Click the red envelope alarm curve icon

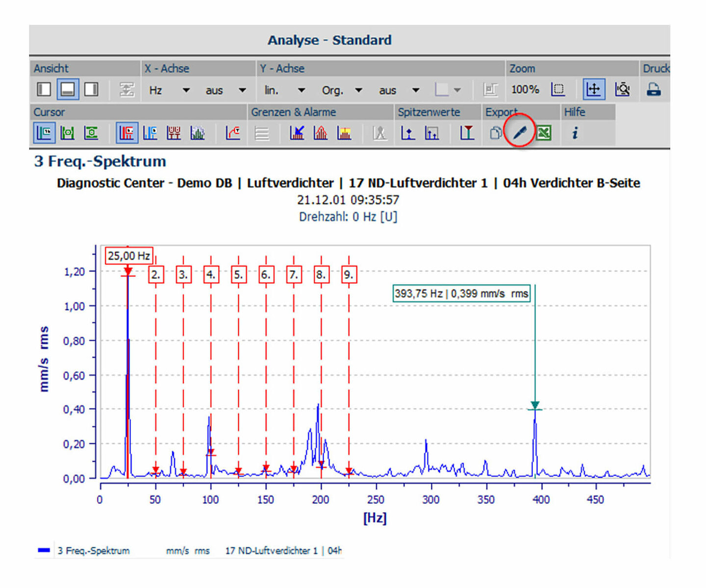tap(321, 133)
